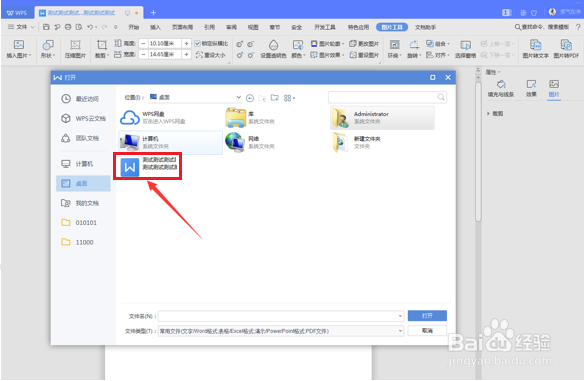This screenshot has width=584, height=381.
Task: Click the 取消 cancel button in dialog
Action: [427, 330]
